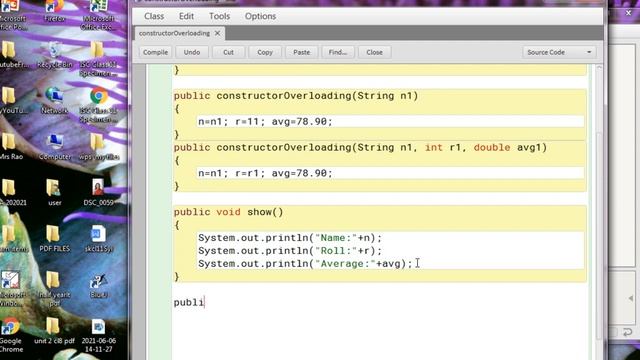
Task: Click the 'double' keyword in constructor
Action: point(492,147)
